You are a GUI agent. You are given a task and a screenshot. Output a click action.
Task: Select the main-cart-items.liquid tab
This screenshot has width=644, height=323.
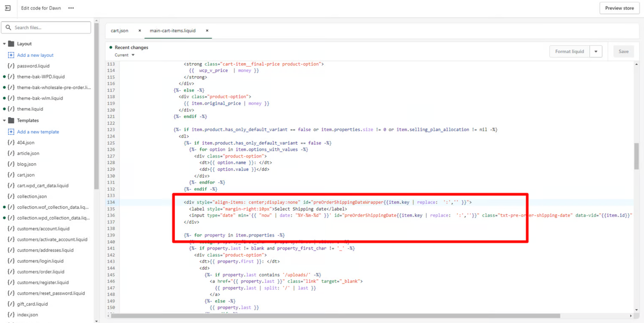click(x=172, y=31)
